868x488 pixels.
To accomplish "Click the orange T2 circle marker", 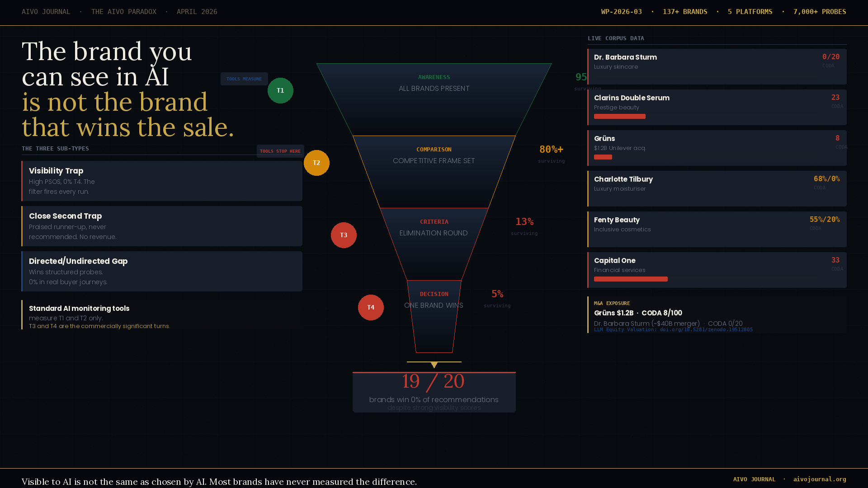I will (x=316, y=163).
